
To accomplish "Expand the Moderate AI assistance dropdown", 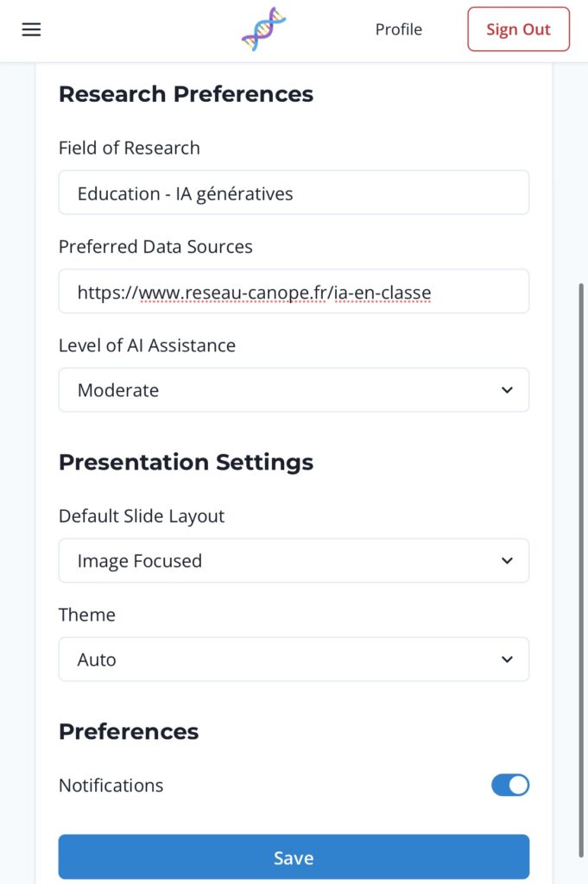I will click(294, 390).
